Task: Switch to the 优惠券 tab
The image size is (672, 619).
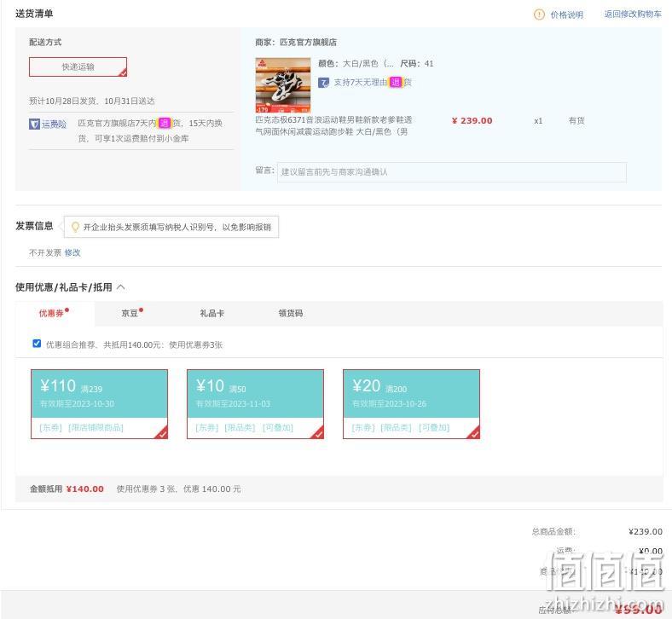Action: [x=54, y=313]
